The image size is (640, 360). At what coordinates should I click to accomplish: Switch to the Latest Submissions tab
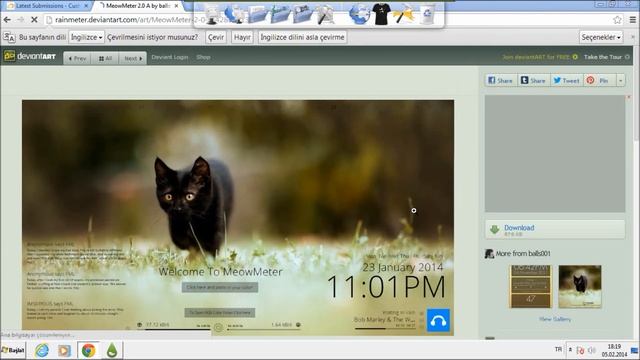point(48,6)
